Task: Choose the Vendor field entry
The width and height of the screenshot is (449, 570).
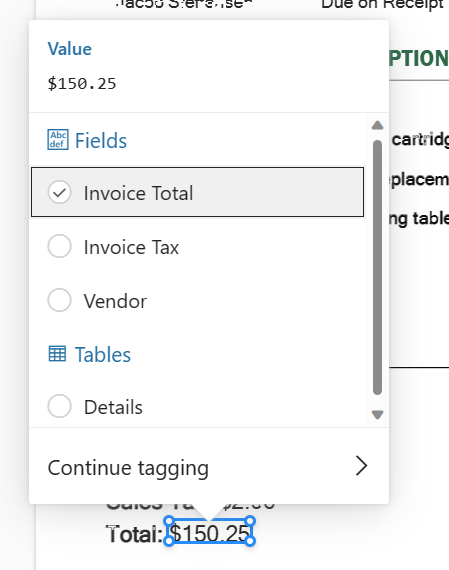Action: coord(197,301)
